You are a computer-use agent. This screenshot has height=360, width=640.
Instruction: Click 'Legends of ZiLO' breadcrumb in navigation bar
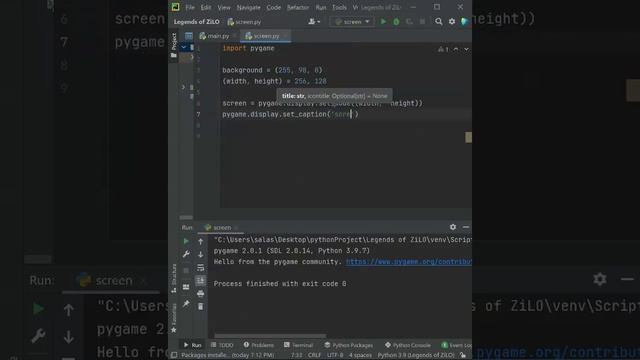click(196, 22)
